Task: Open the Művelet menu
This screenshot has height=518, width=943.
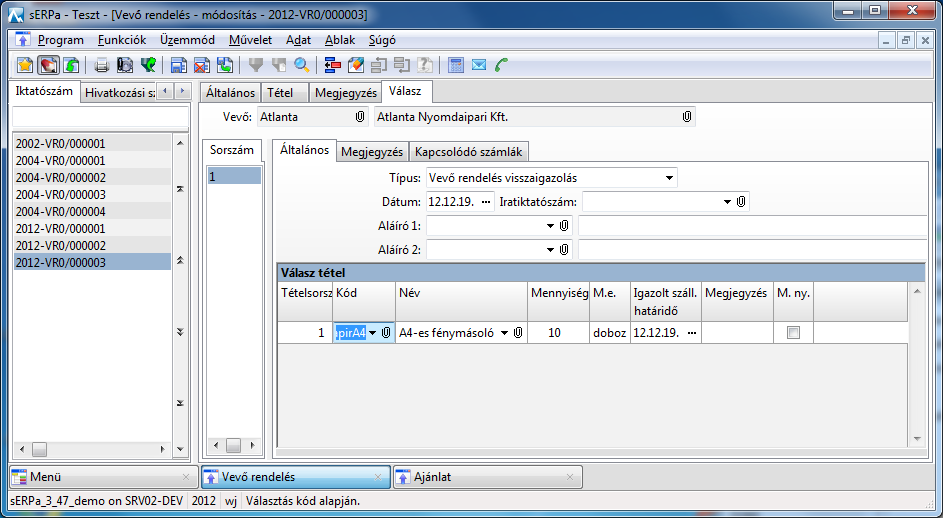Action: click(250, 40)
